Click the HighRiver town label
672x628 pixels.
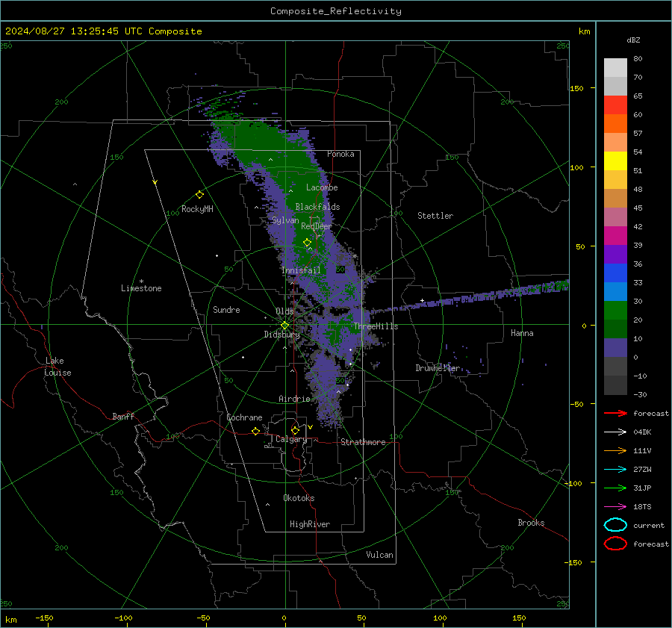[x=310, y=524]
